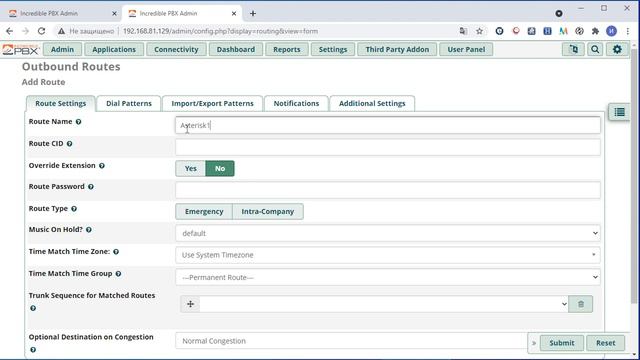Image resolution: width=640 pixels, height=360 pixels.
Task: Click the page vertical scrollbar
Action: tap(634, 176)
